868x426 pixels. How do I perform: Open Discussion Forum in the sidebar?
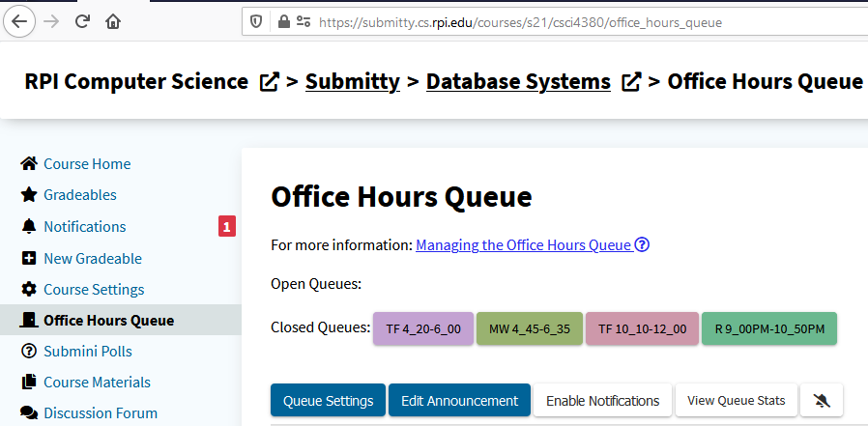point(101,413)
